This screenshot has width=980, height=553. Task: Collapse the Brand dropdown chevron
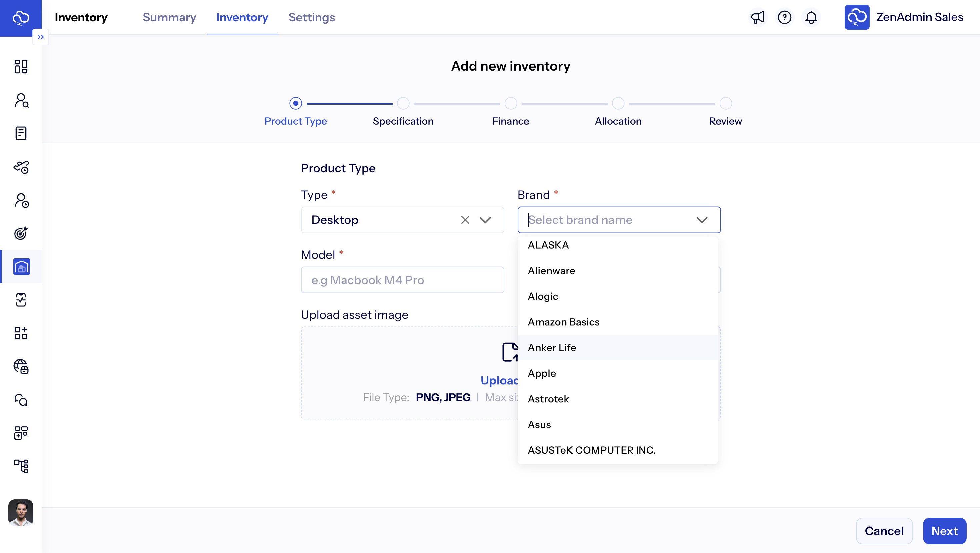(702, 220)
